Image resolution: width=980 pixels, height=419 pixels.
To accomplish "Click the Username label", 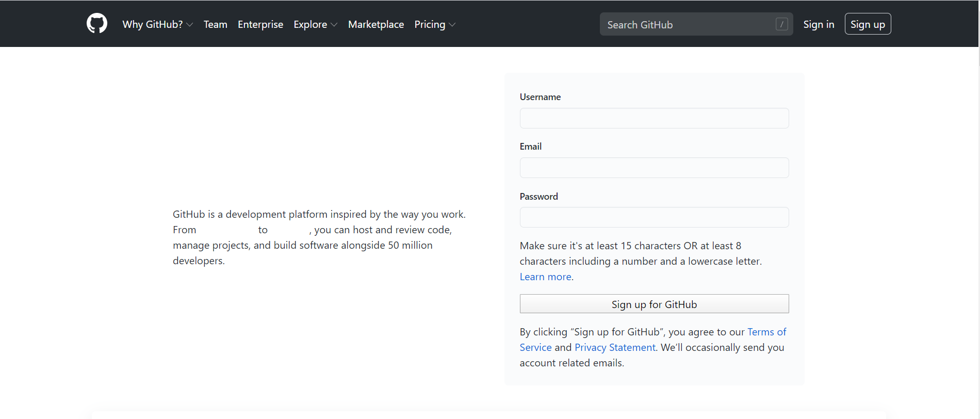I will 540,97.
